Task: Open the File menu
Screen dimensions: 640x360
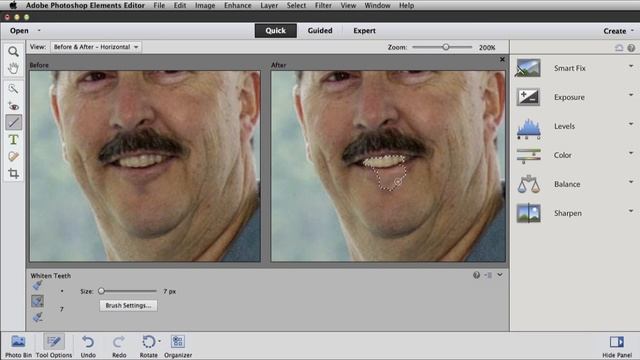Action: click(159, 6)
